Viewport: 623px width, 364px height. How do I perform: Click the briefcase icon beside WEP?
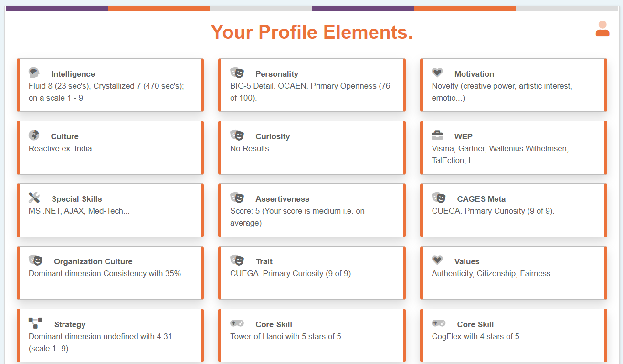pyautogui.click(x=437, y=135)
